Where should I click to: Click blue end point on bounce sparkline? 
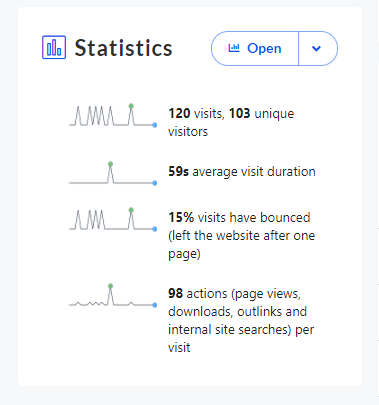[x=155, y=229]
